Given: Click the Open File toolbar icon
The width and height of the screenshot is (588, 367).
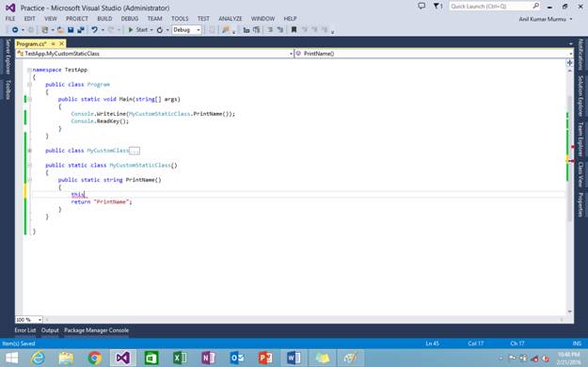Looking at the screenshot, I should [x=60, y=30].
